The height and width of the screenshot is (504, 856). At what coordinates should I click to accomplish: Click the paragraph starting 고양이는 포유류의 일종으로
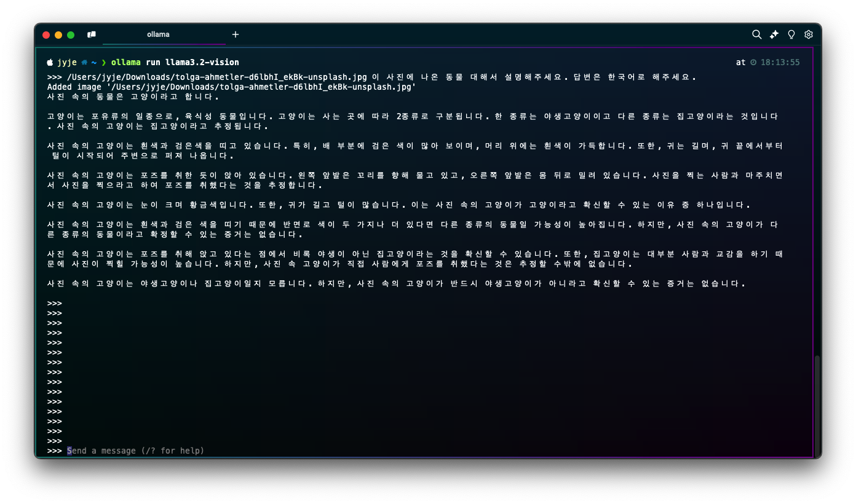coord(414,121)
